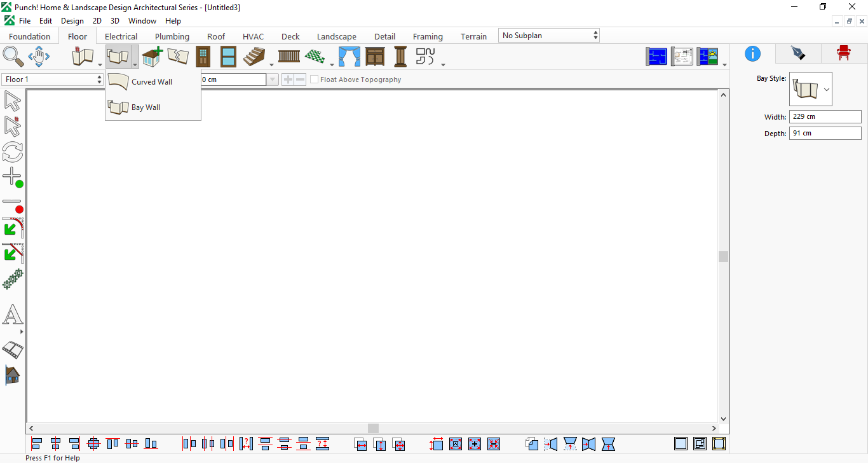Choose Curved Wall from the dropdown menu
Viewport: 868px width, 463px height.
click(x=153, y=82)
